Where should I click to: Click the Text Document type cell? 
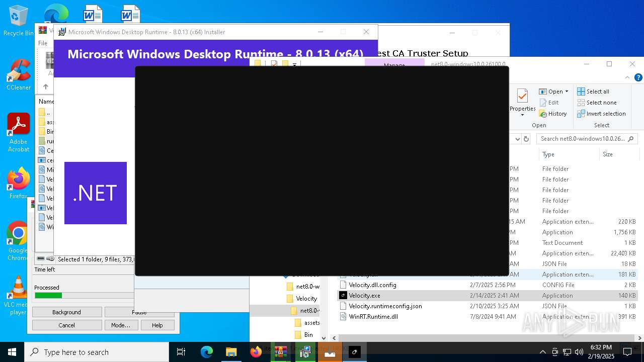(562, 243)
